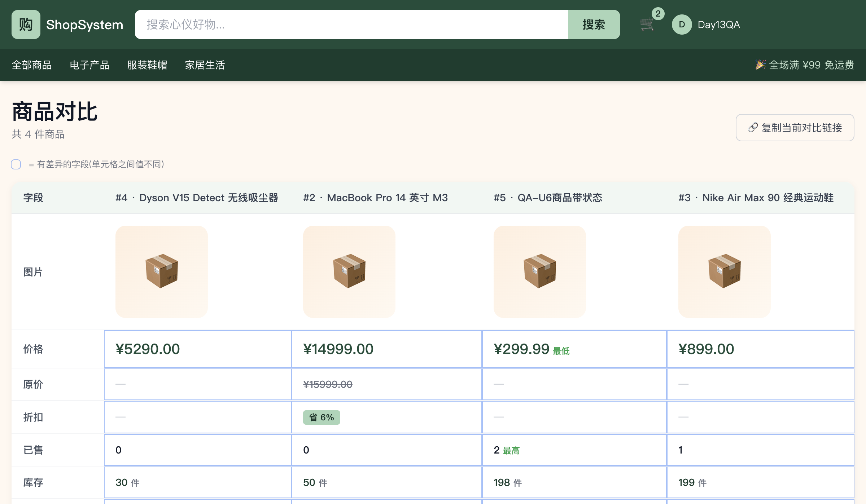
Task: Click the price ¥299.99 cell
Action: click(574, 349)
